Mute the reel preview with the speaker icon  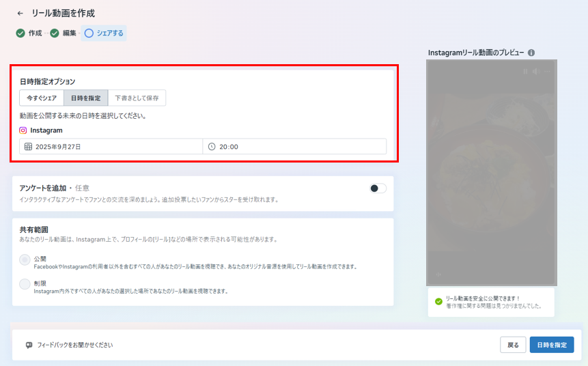tap(536, 71)
